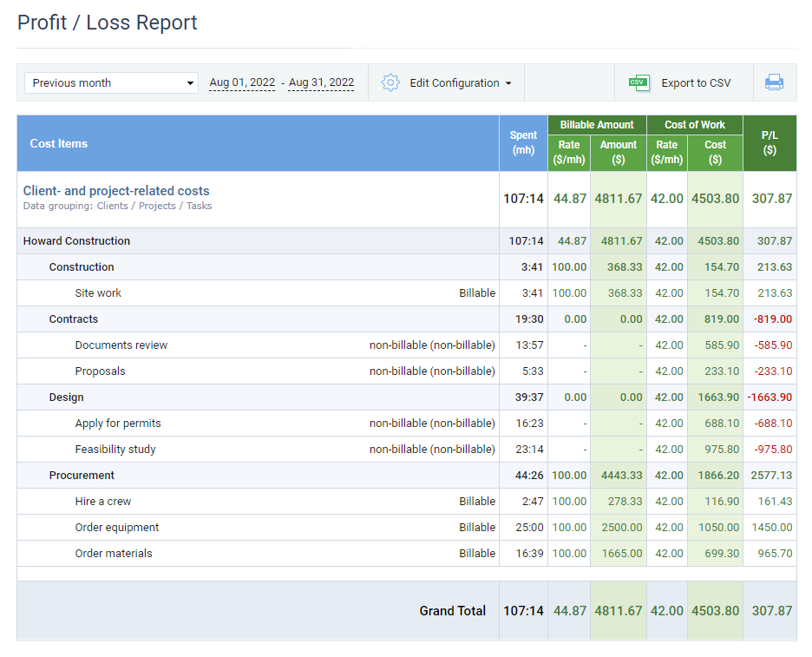Click the Grand Total label
812x657 pixels.
453,611
